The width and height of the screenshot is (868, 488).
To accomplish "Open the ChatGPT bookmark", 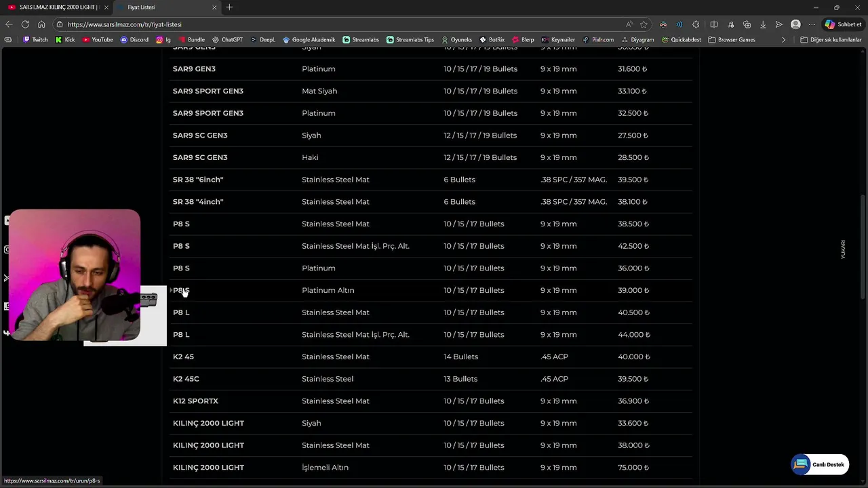I will pos(227,40).
